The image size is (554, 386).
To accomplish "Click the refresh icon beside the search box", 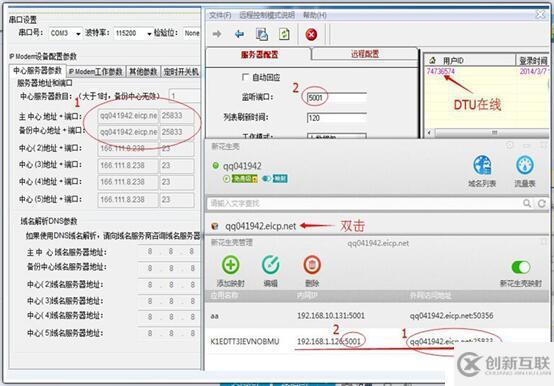I will click(x=542, y=203).
